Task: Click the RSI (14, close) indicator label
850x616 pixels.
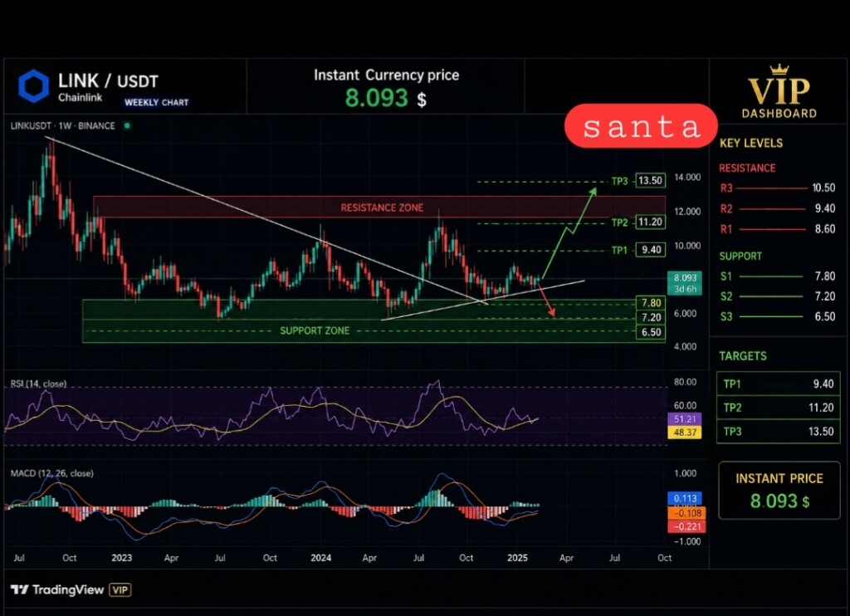Action: click(38, 384)
